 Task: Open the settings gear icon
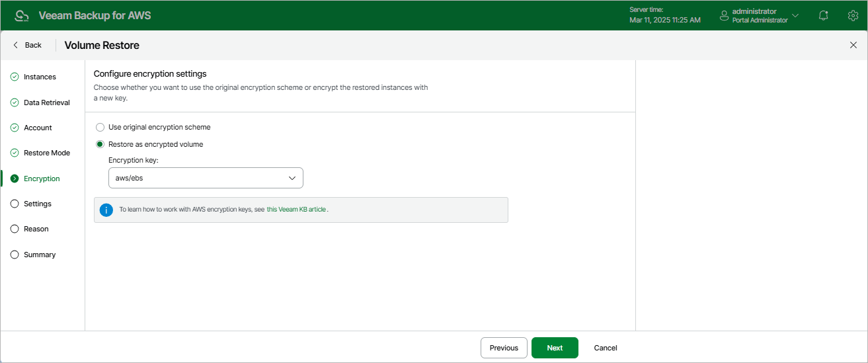tap(853, 15)
